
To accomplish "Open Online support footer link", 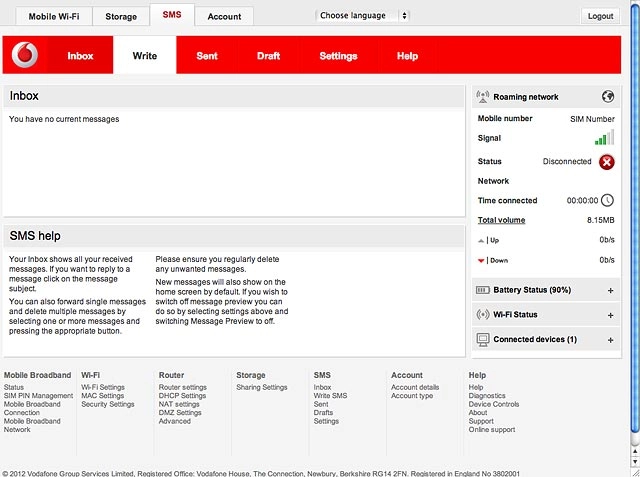I will 492,430.
